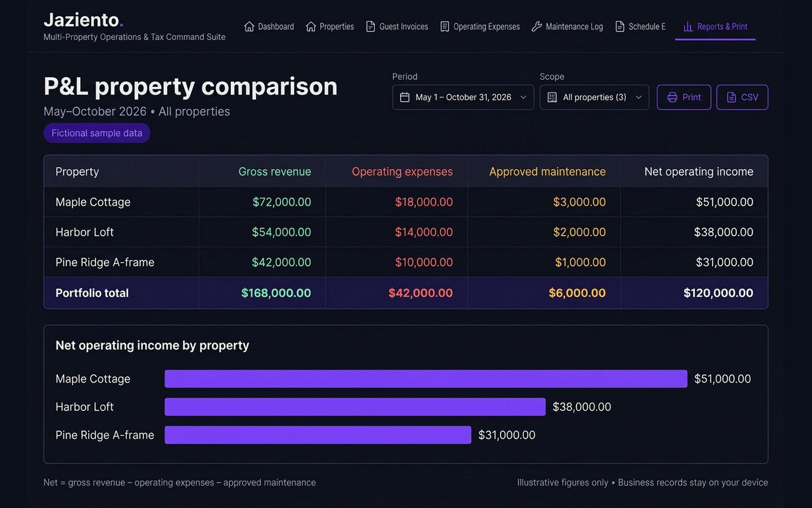
Task: Click the Harbor Loft chart bar
Action: (x=355, y=407)
